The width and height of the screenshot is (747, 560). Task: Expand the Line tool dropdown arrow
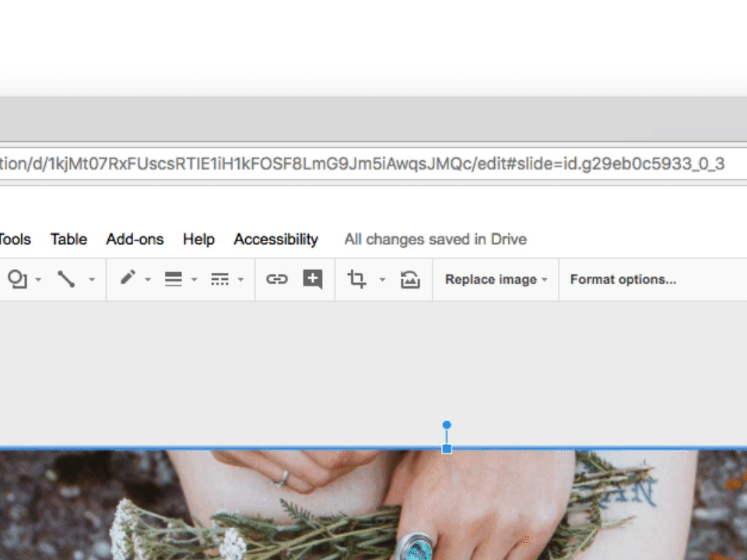click(92, 279)
